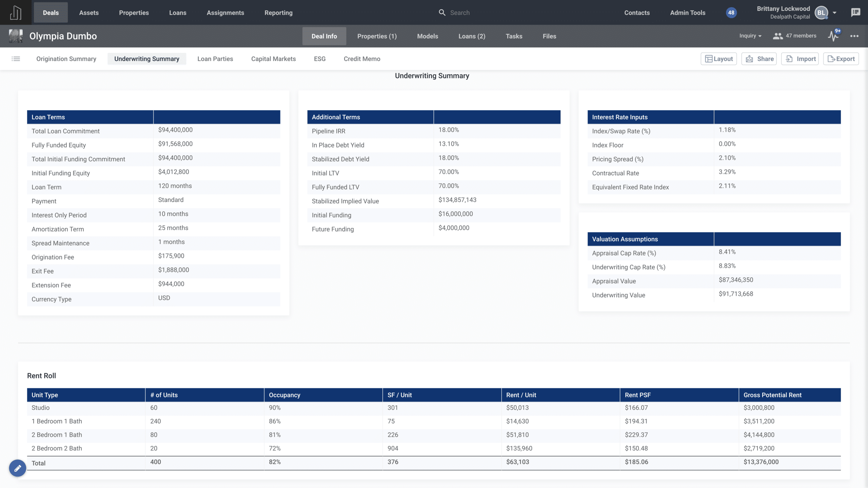Switch to the Capital Markets tab
Viewport: 868px width, 488px height.
tap(273, 59)
